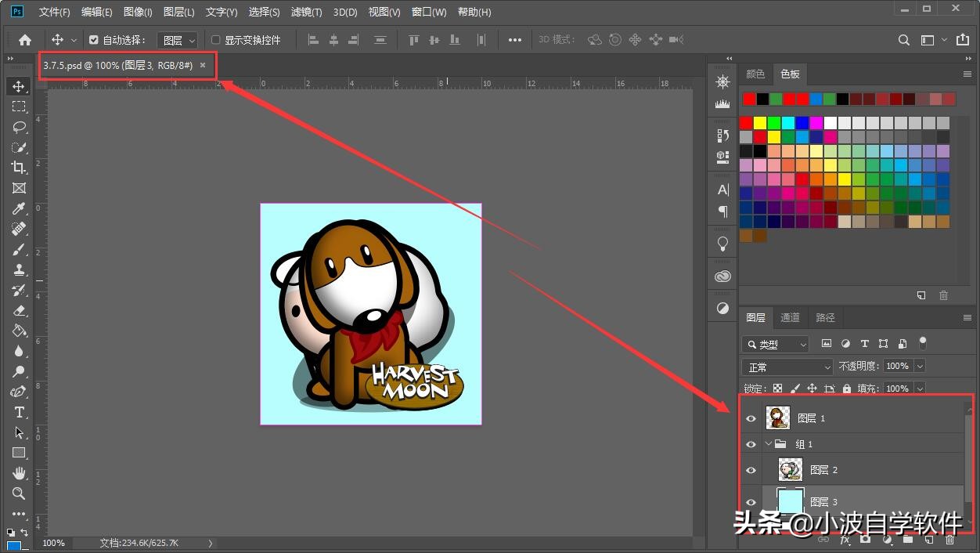Enable the 显示变换控件 checkbox
980x553 pixels.
(216, 40)
